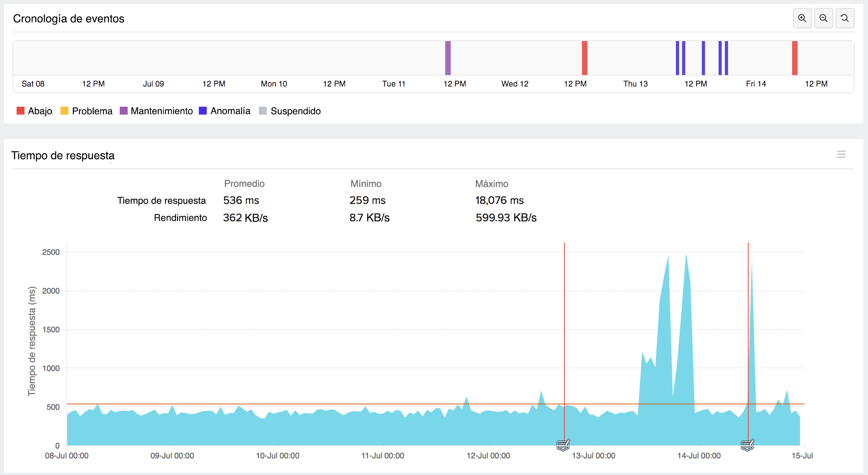Click the Cronología de eventos heading
The width and height of the screenshot is (868, 475).
point(69,19)
